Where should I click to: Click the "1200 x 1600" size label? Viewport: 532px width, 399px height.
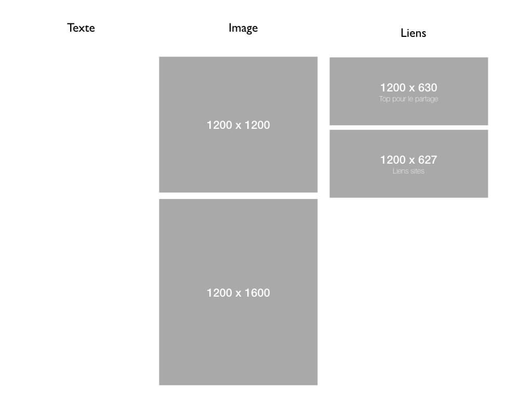click(238, 293)
